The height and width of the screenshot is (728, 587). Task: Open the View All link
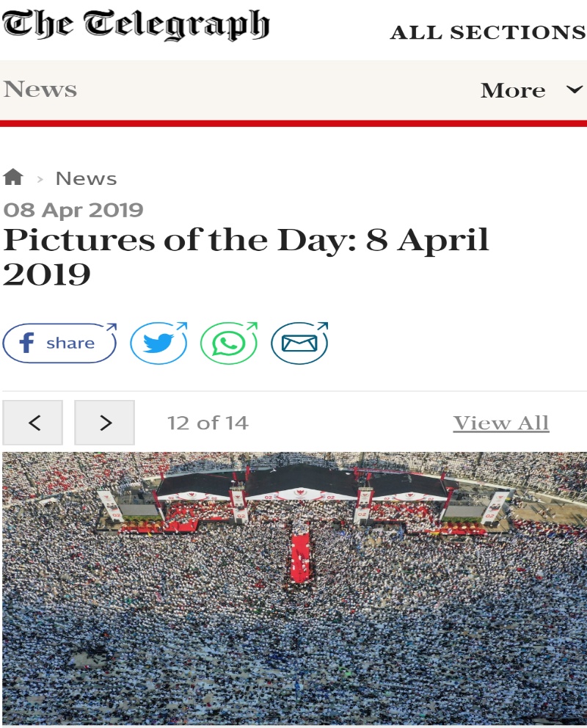coord(500,423)
